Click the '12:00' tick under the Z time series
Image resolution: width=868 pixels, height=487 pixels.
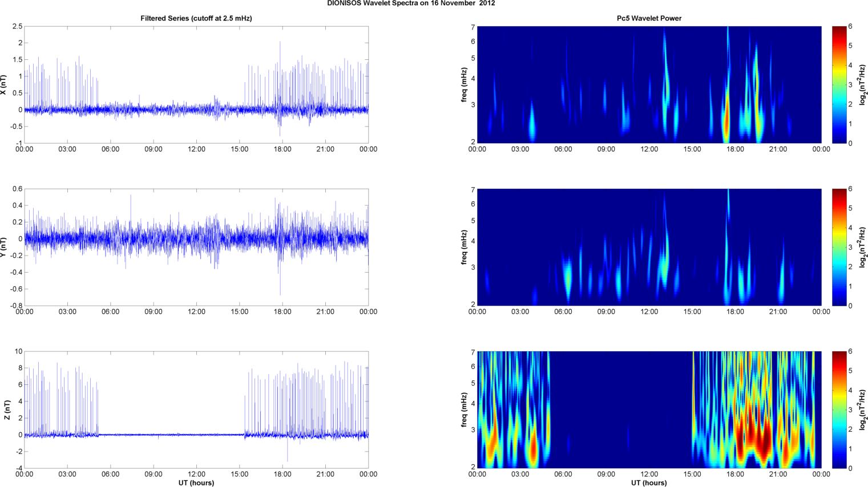(x=196, y=474)
